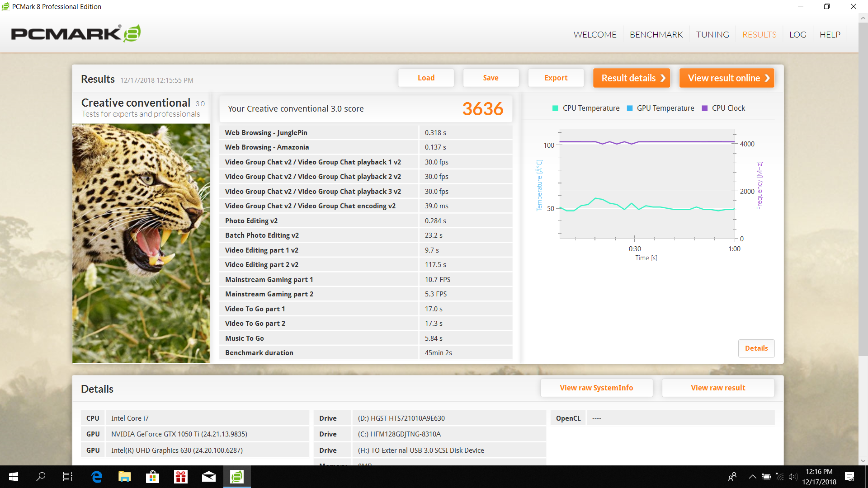The height and width of the screenshot is (488, 868).
Task: Open the HELP tab
Action: point(830,35)
